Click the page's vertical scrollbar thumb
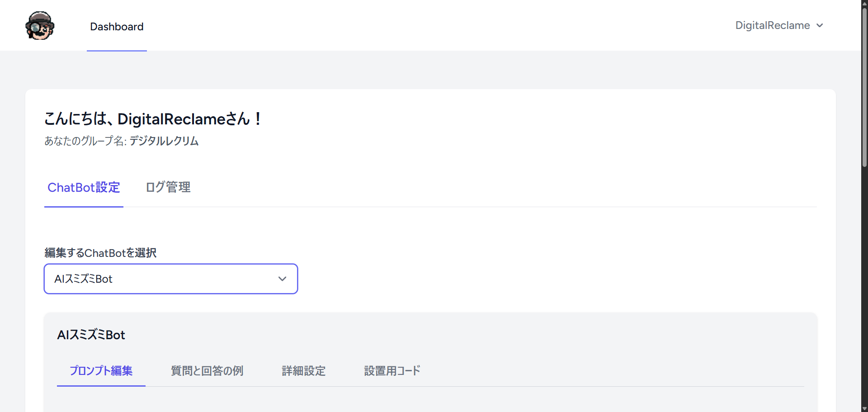The width and height of the screenshot is (868, 412). 864,86
